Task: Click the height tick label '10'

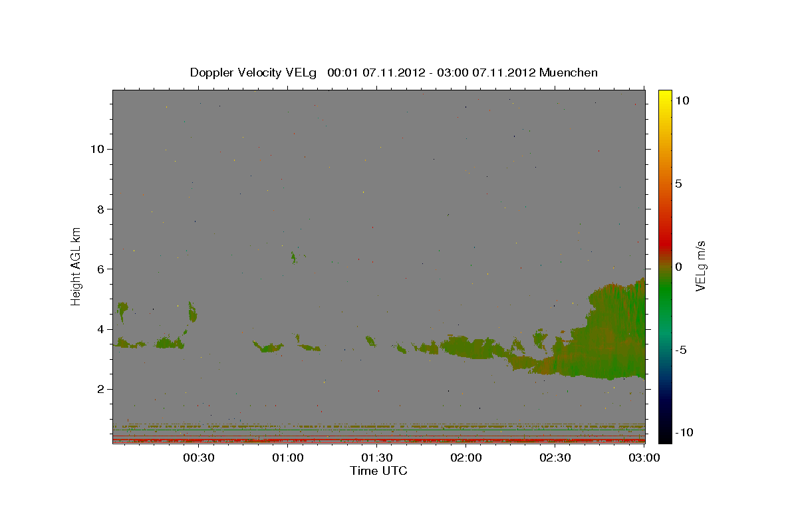Action: [x=98, y=149]
